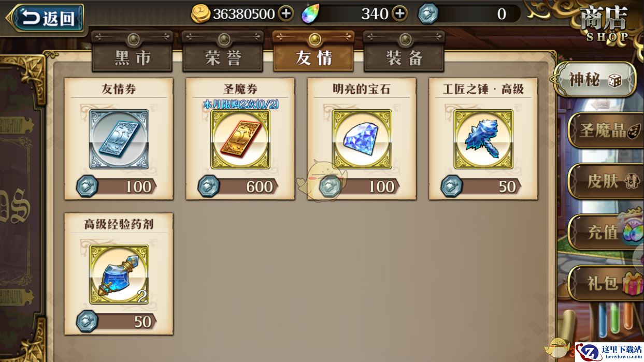644x362 pixels.
Task: Switch to the 黑市 tab
Action: [132, 57]
